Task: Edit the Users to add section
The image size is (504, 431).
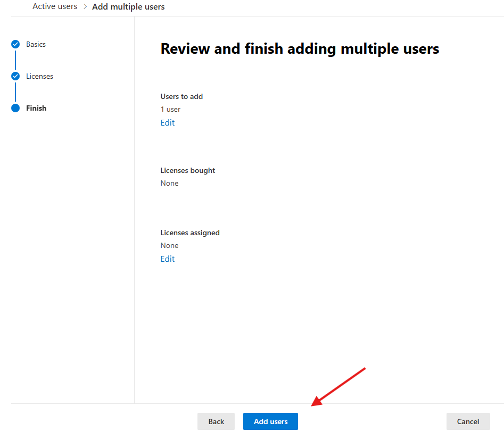Action: tap(168, 122)
